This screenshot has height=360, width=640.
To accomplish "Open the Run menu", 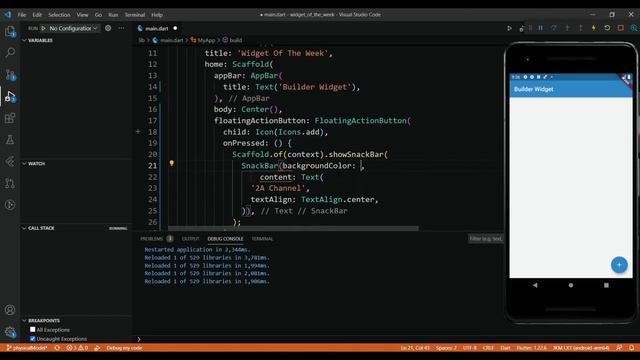I will click(113, 15).
